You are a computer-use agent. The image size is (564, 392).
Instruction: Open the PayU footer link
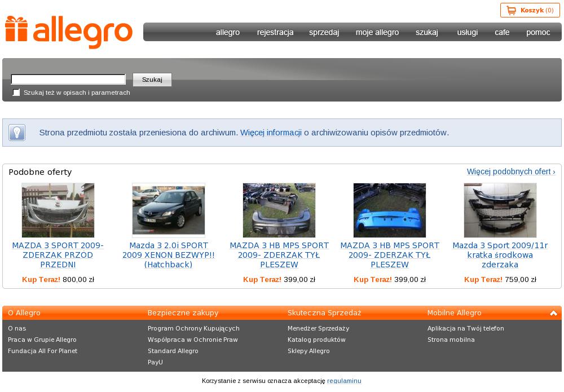click(156, 362)
